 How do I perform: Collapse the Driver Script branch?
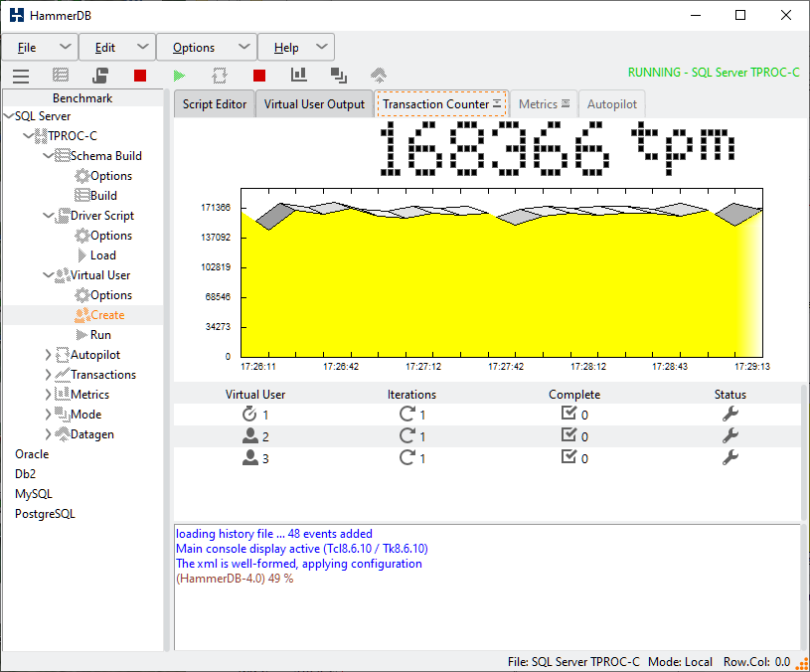[48, 216]
